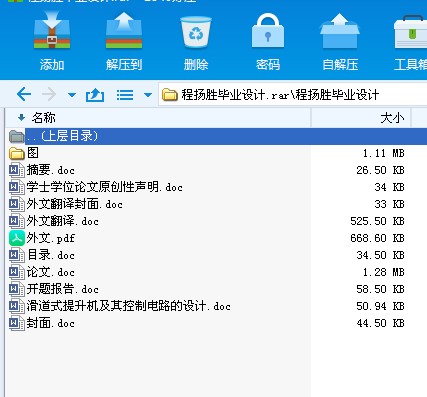Click the Word icon of 外文翻译封面.doc
This screenshot has width=427, height=397.
pos(17,204)
